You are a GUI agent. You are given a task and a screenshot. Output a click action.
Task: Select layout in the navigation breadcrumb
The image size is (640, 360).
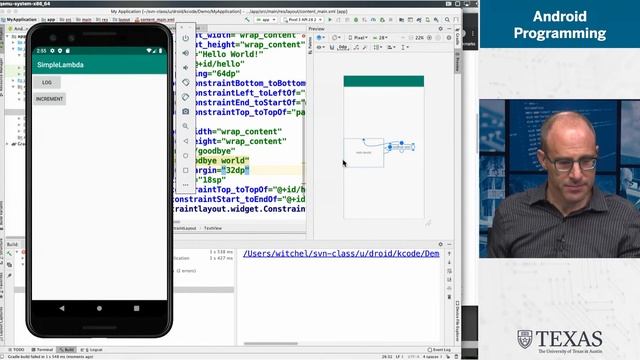pyautogui.click(x=121, y=20)
